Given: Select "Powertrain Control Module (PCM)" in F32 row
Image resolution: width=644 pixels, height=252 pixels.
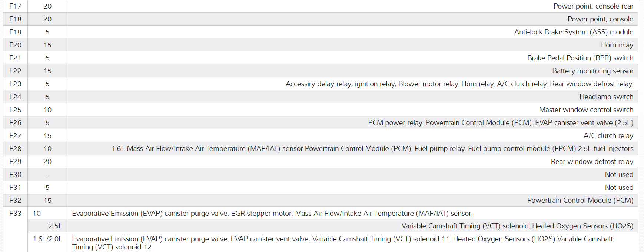Looking at the screenshot, I should pos(580,201).
